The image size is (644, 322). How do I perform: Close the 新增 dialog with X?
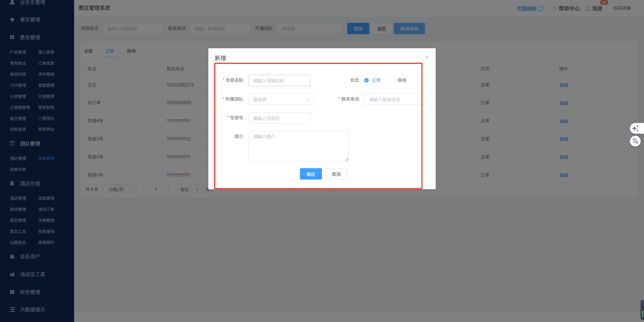coord(427,58)
